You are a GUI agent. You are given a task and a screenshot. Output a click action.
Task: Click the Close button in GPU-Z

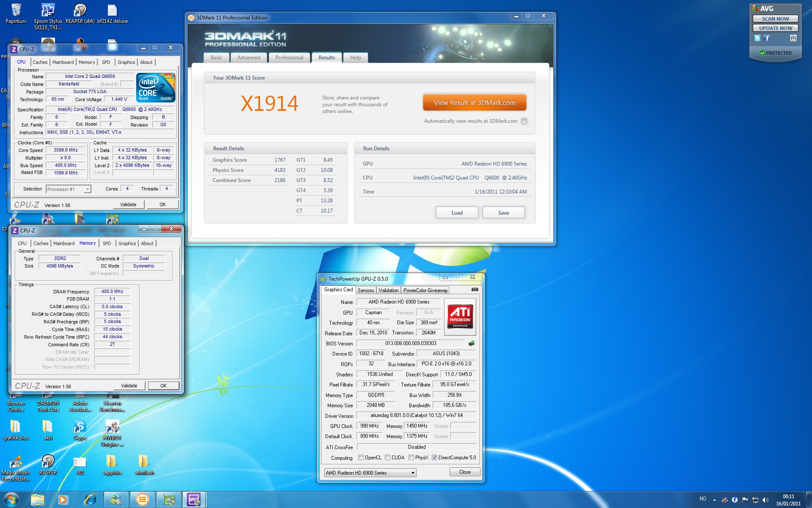pos(465,472)
